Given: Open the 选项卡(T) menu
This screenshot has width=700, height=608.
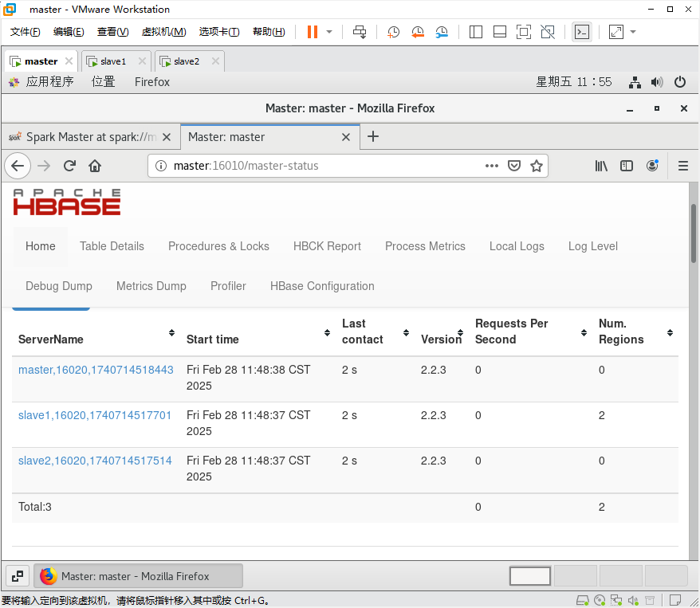Looking at the screenshot, I should click(219, 32).
